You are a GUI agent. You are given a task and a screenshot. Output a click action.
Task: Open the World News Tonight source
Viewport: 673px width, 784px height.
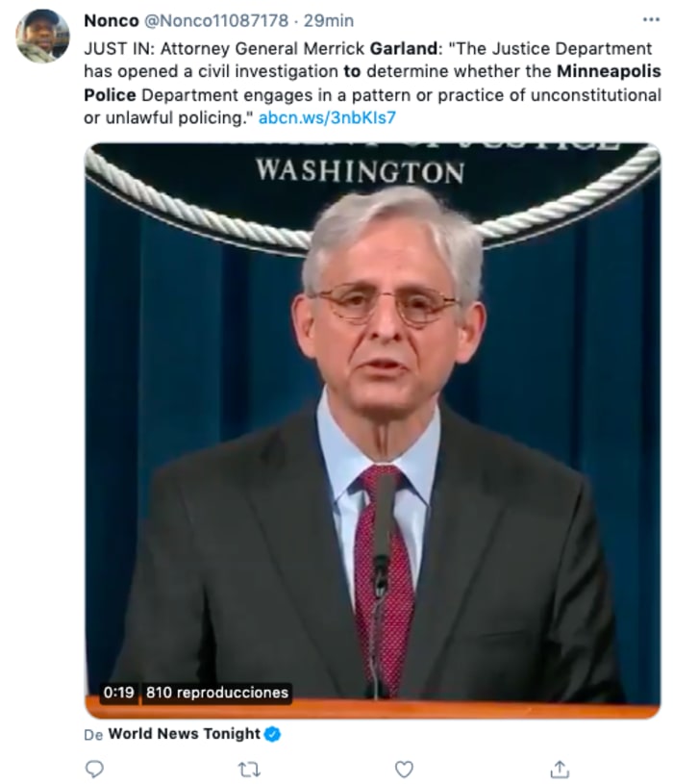tap(185, 734)
